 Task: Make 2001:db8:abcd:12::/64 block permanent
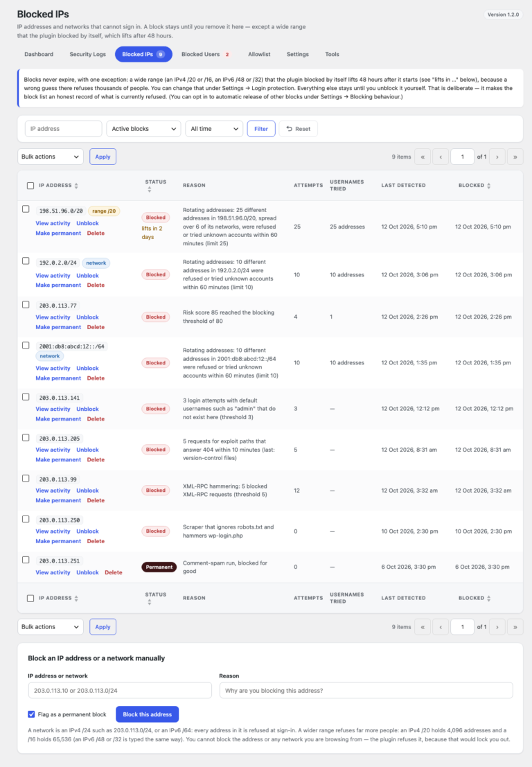(x=58, y=378)
